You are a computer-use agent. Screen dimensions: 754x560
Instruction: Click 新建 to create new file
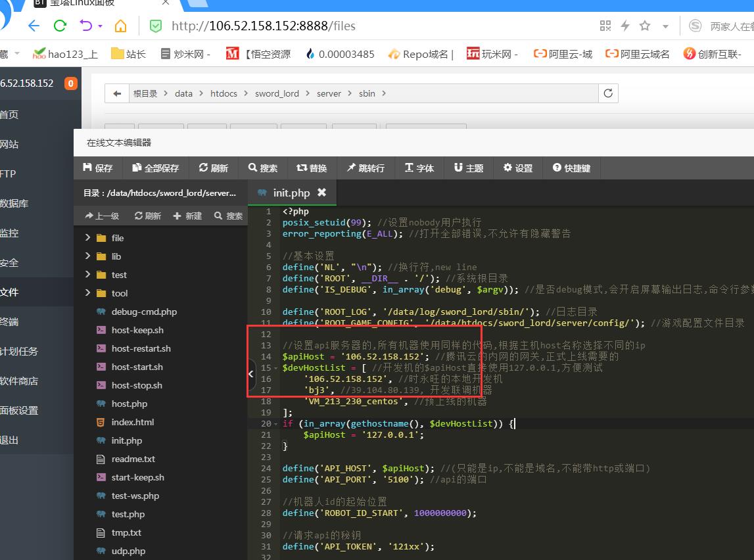187,216
